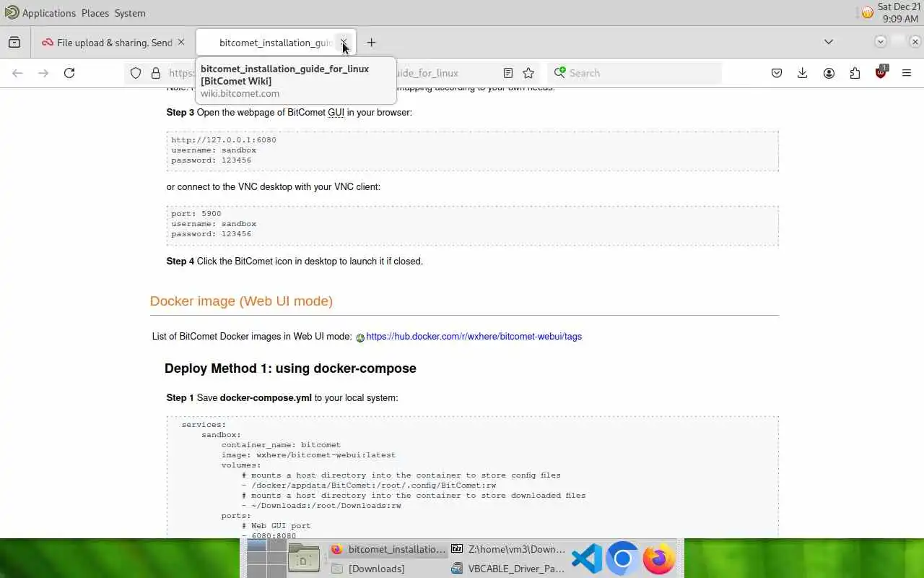
Task: Click the http://127.0.0.1:6080 code line
Action: (x=224, y=140)
